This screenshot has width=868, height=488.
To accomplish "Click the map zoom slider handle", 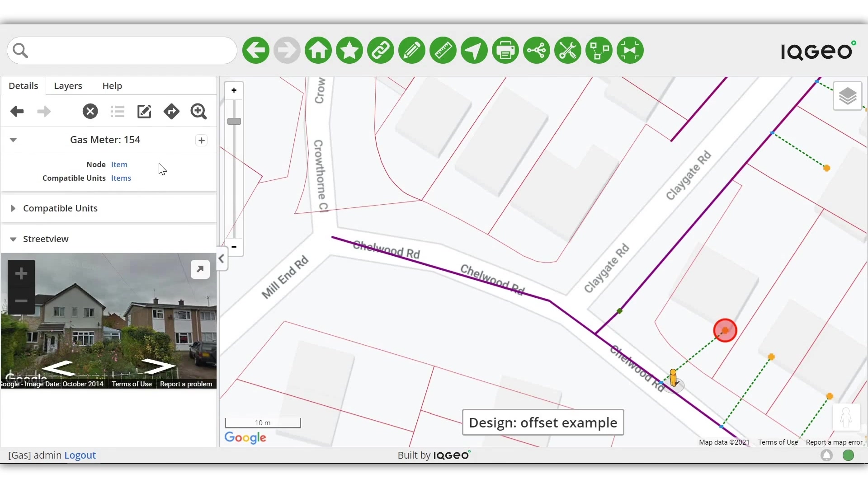I will tap(234, 121).
